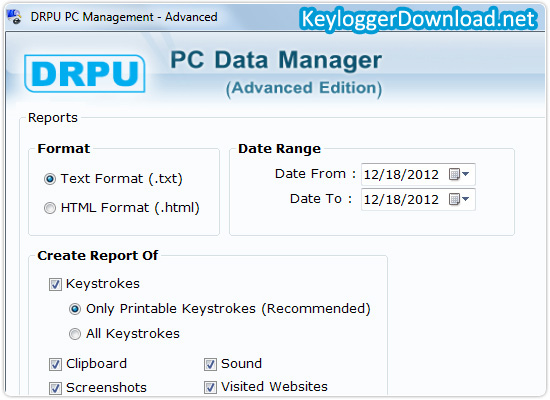Expand the Date To dropdown arrow
Image resolution: width=550 pixels, height=400 pixels.
click(x=465, y=199)
